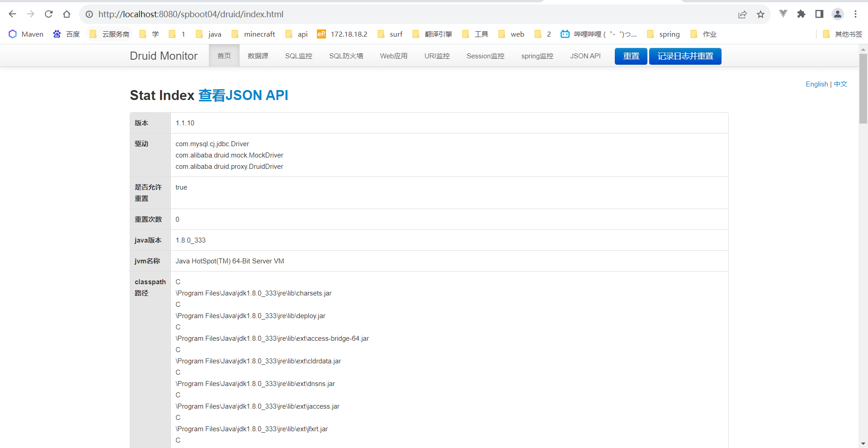Open the Extensions puzzle menu
The width and height of the screenshot is (868, 448).
point(801,14)
